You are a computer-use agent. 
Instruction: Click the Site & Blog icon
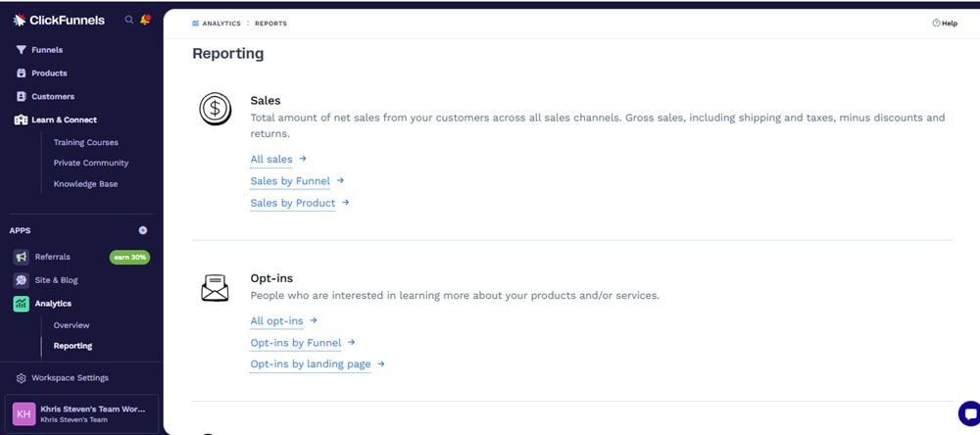tap(22, 280)
